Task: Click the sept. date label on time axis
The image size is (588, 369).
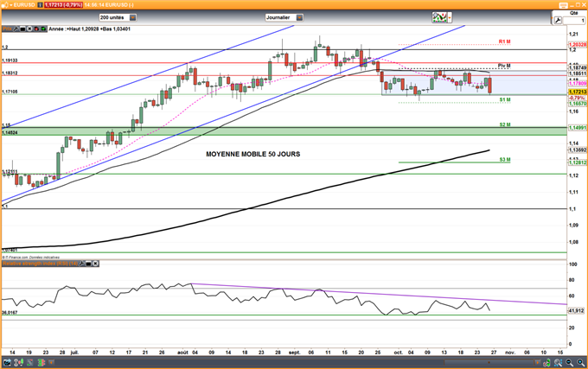Action: coord(295,353)
